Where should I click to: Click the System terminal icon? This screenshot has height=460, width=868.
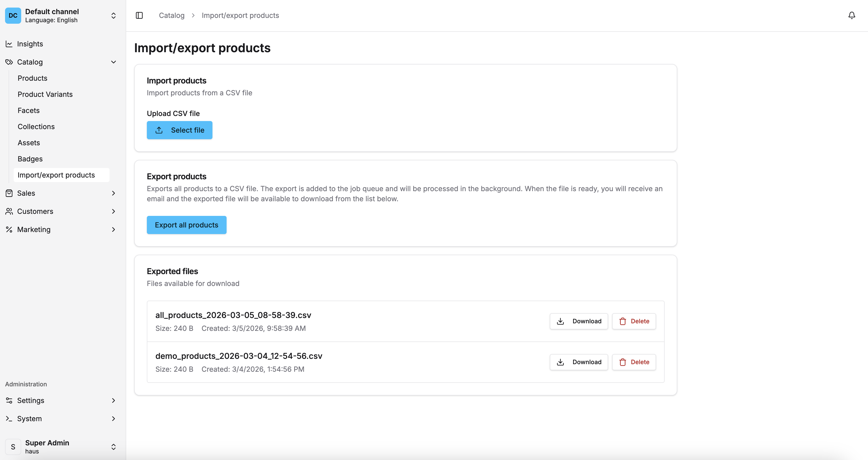[x=9, y=419]
